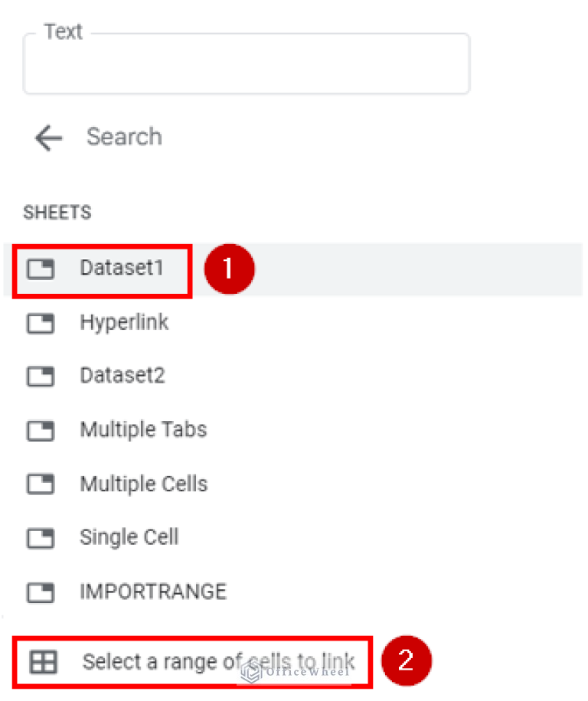Viewport: 588px width, 701px height.
Task: Click the sheet icon beside Dataset2
Action: (40, 377)
